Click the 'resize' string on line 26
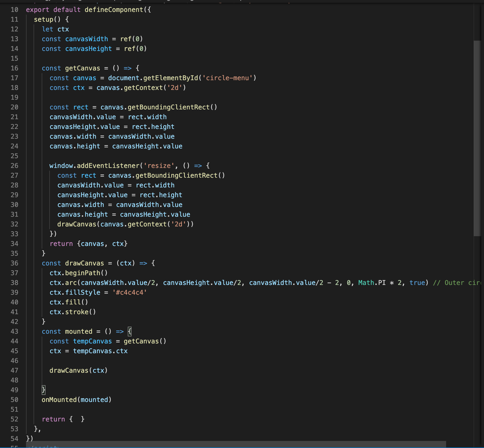 [x=159, y=166]
